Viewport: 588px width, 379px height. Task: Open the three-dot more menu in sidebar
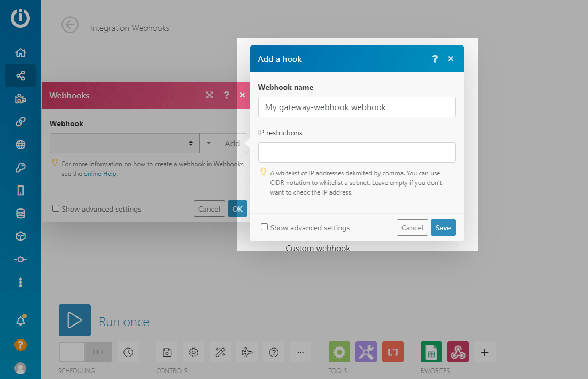tap(20, 282)
